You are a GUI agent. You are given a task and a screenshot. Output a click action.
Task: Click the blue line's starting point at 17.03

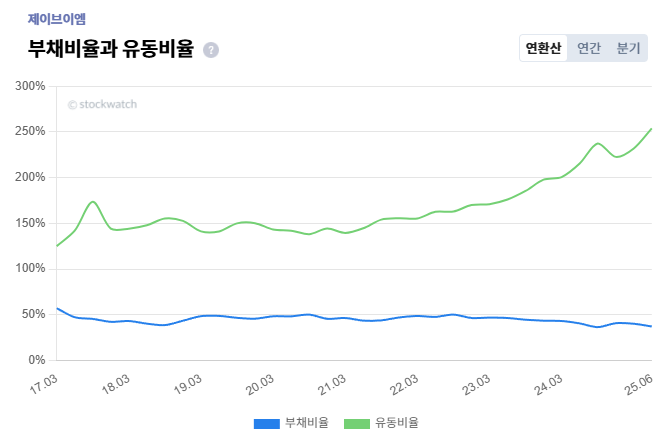click(x=57, y=308)
